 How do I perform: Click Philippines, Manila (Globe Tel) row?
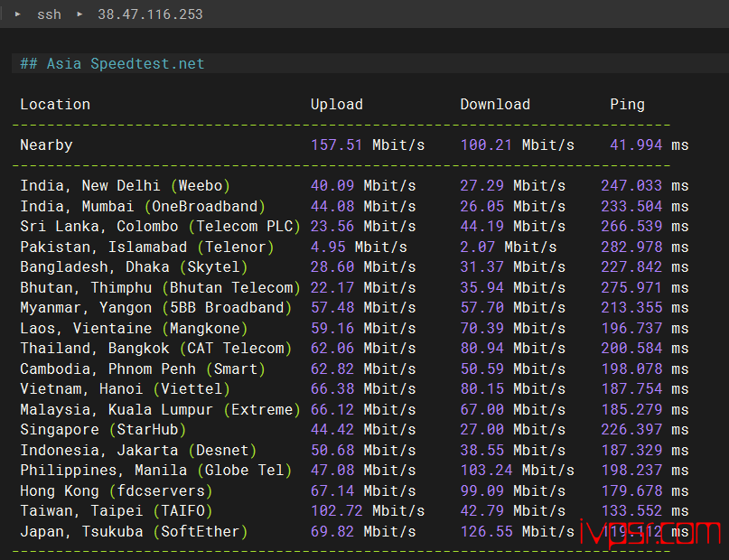[x=354, y=471]
